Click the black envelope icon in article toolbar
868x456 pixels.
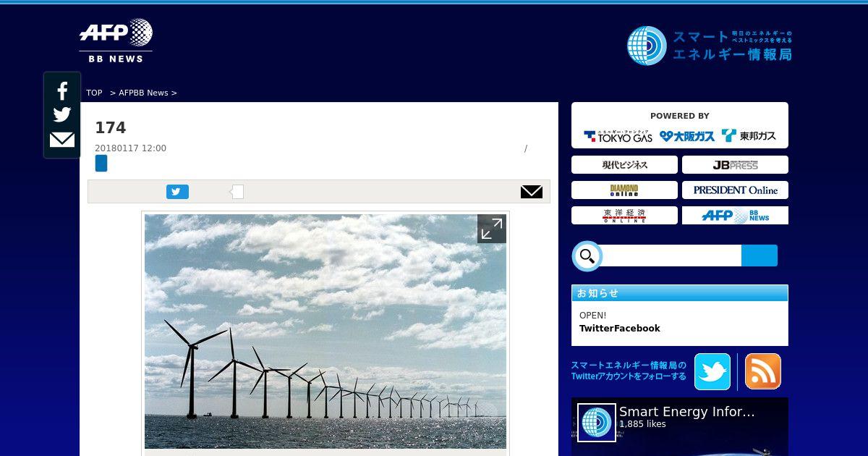[x=532, y=192]
